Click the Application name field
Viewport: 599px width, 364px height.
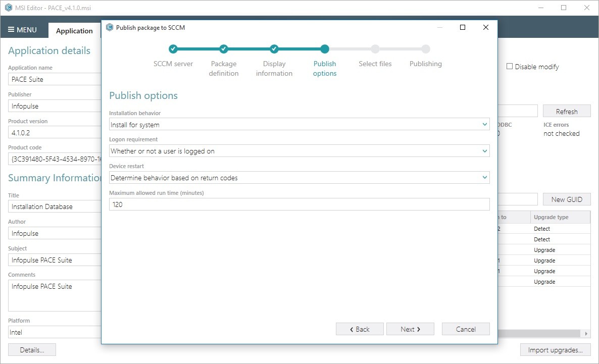click(55, 79)
